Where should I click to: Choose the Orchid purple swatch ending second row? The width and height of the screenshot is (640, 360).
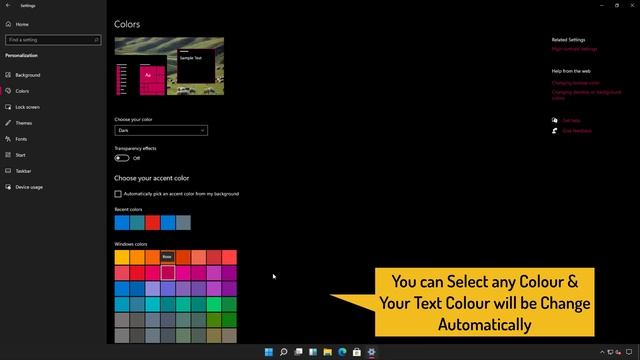(x=229, y=273)
